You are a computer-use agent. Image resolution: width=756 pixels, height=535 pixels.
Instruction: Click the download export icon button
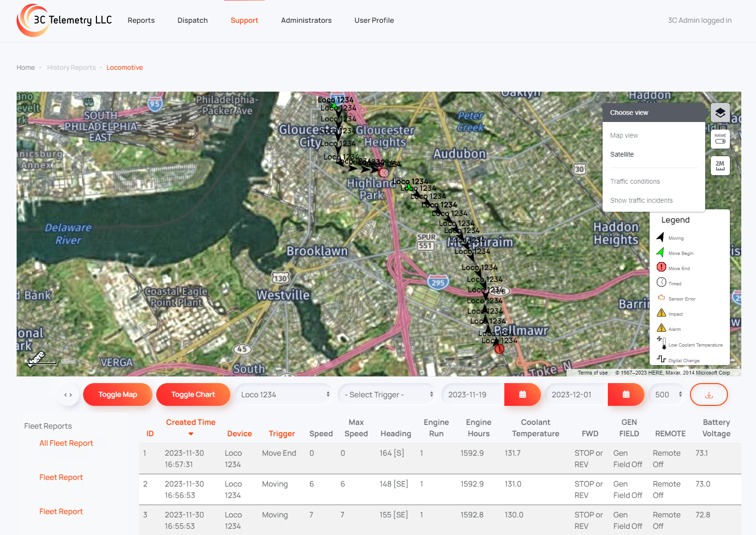point(709,394)
